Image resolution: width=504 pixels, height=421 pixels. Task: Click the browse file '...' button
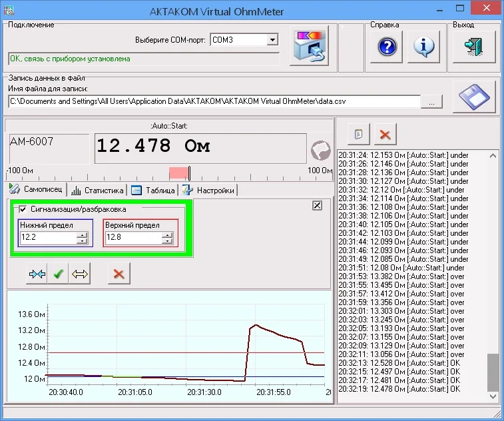tap(431, 102)
